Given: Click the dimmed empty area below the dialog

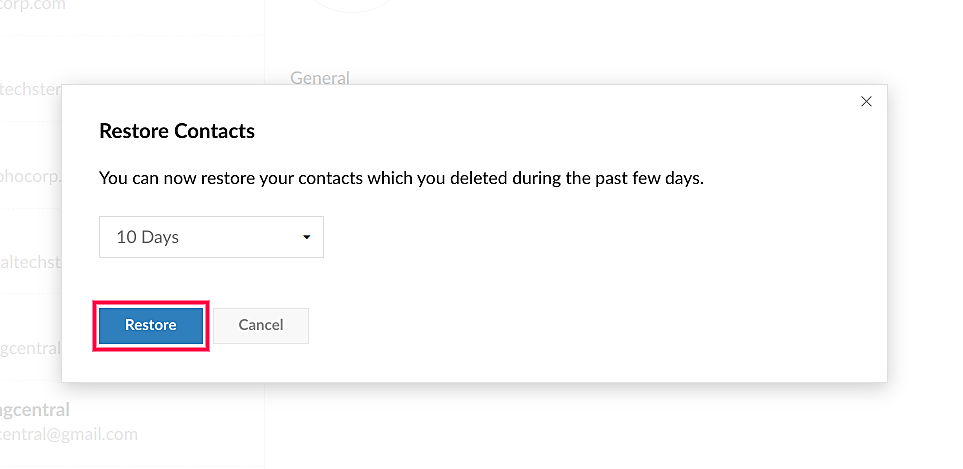Looking at the screenshot, I should [560, 425].
